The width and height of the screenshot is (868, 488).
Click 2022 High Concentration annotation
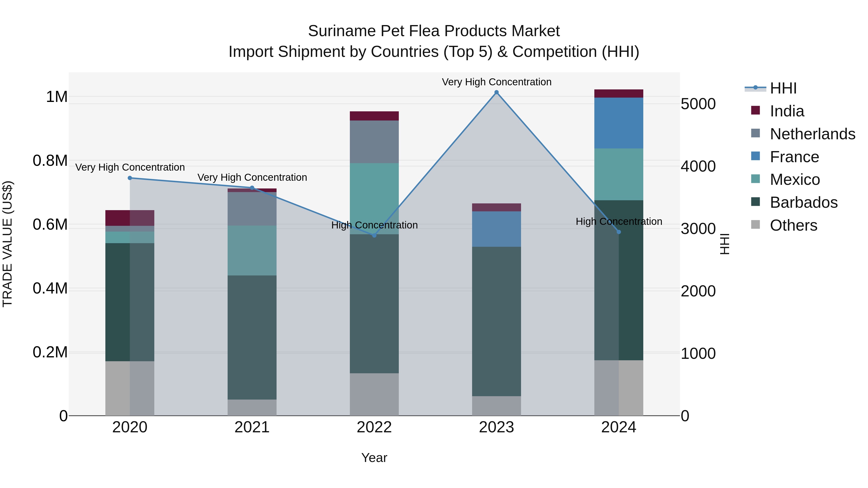374,225
